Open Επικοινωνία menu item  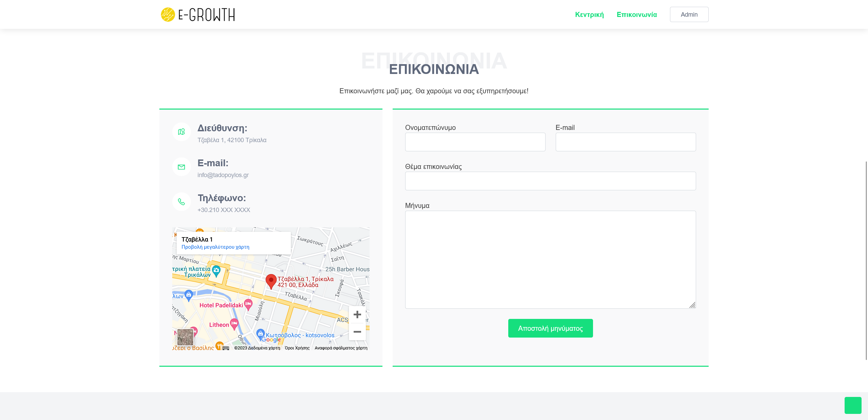pyautogui.click(x=636, y=15)
